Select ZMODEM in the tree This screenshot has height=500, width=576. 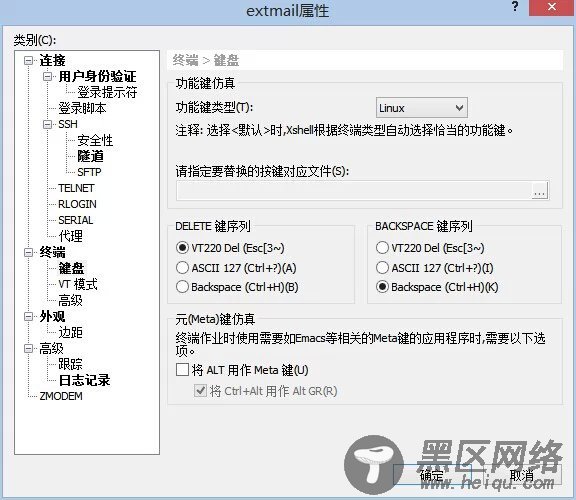(61, 396)
